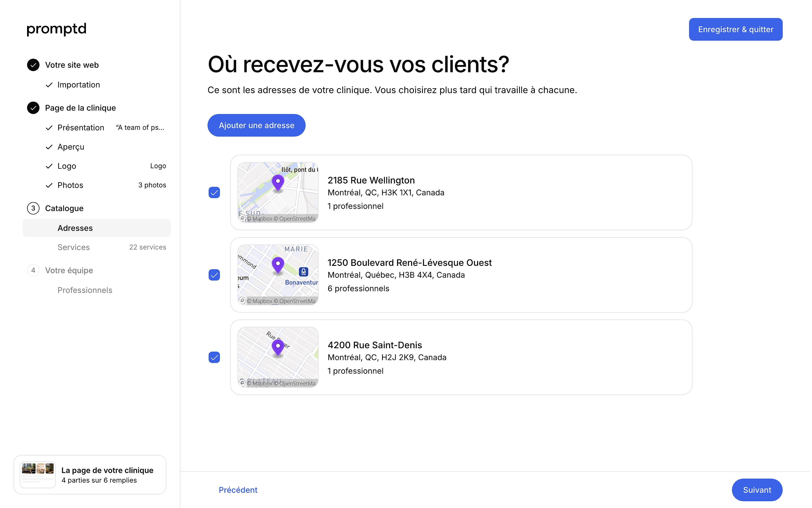Image resolution: width=812 pixels, height=508 pixels.
Task: Click the Bonaventure metro station icon on map
Action: (x=303, y=272)
